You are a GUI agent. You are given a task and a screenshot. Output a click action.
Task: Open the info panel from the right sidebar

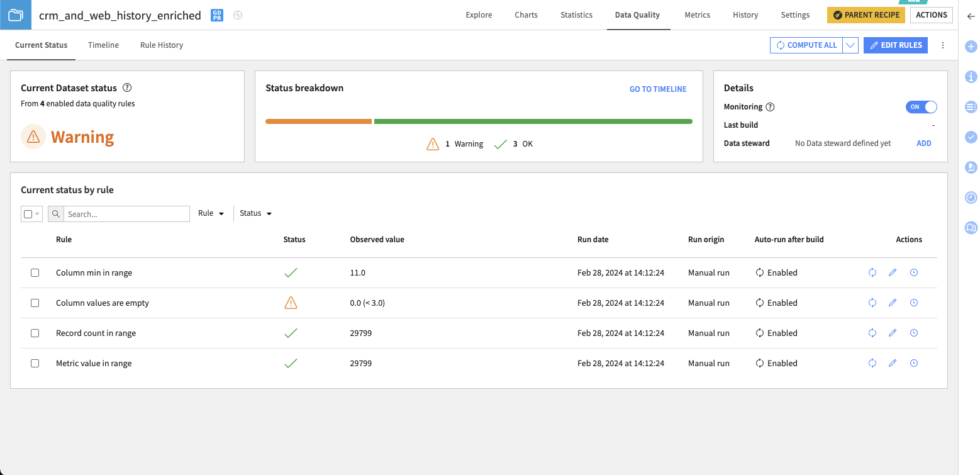click(970, 77)
